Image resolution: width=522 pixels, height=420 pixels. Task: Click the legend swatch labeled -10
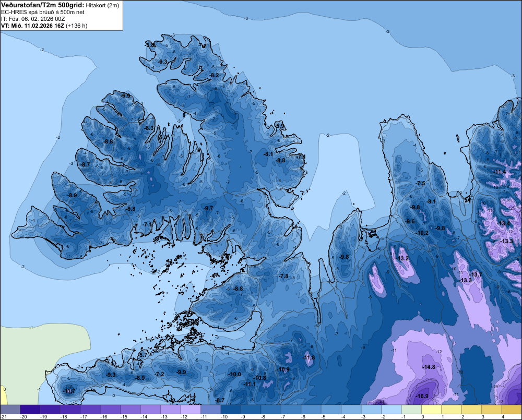(231, 409)
